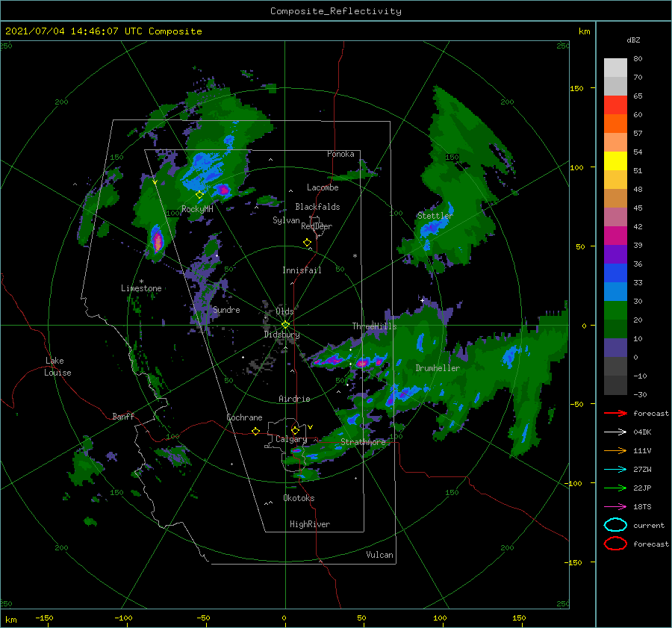672x628 pixels.
Task: Click the Innisfail label
Action: pos(302,270)
